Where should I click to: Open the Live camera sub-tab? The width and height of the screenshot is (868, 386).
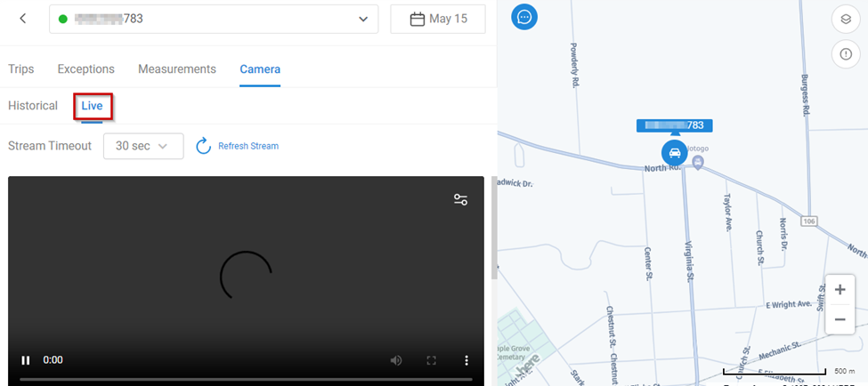point(92,106)
